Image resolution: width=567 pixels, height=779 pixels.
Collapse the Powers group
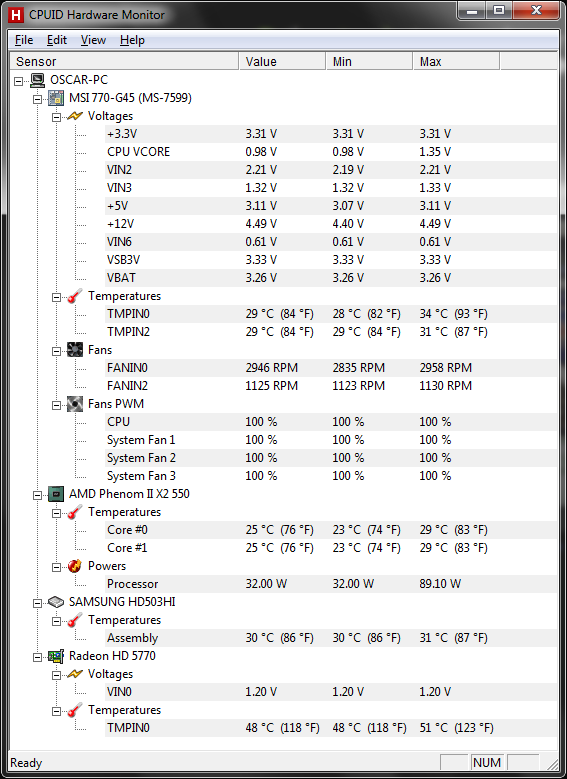pyautogui.click(x=57, y=567)
